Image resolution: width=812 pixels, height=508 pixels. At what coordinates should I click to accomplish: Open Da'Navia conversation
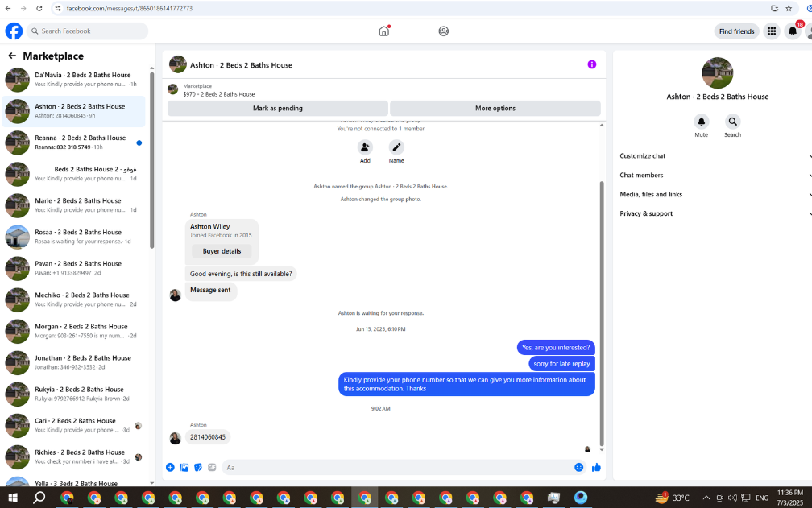[73, 80]
